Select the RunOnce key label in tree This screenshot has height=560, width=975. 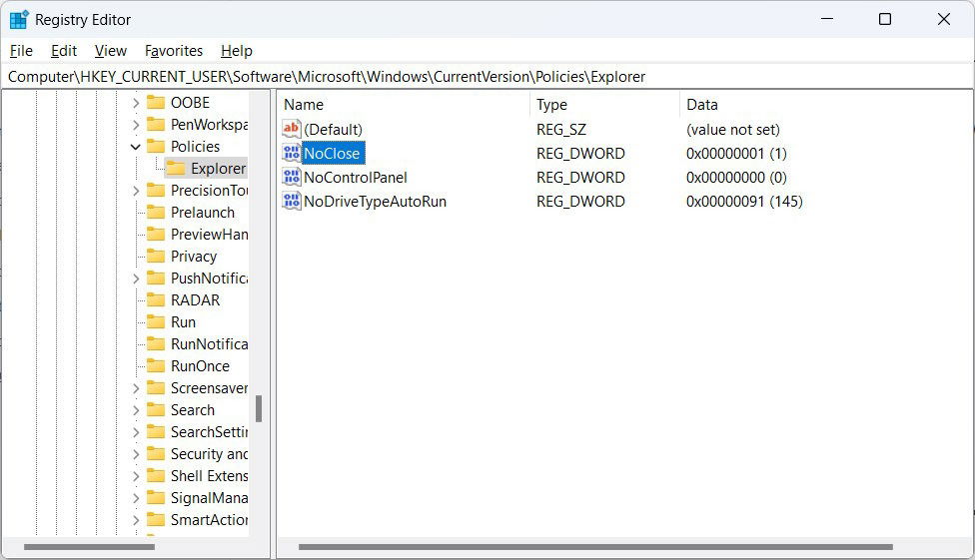[200, 366]
